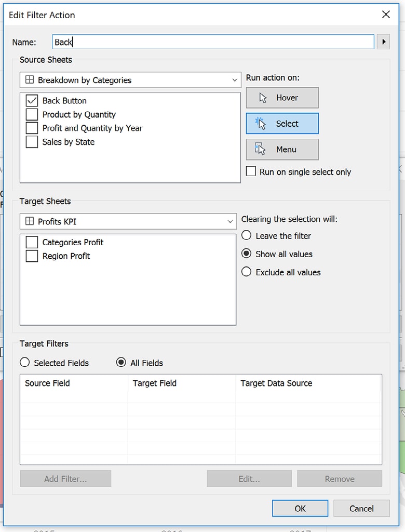Check the Categories Profit target sheet
The width and height of the screenshot is (405, 532).
click(32, 242)
